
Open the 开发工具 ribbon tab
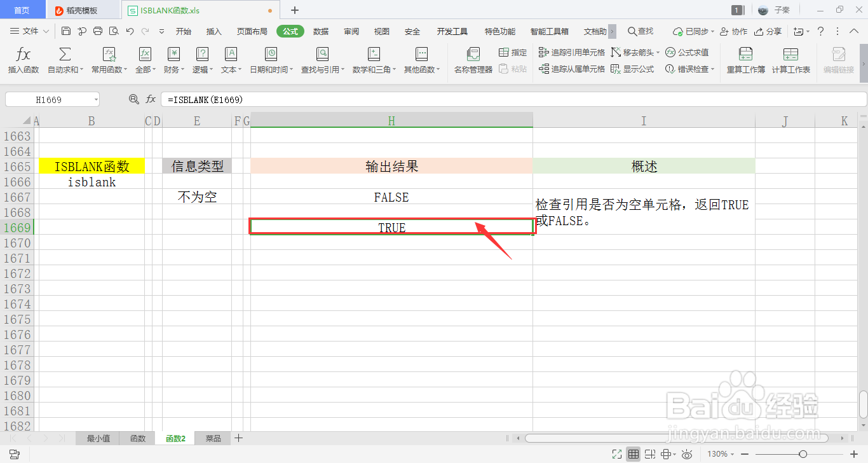[x=452, y=31]
